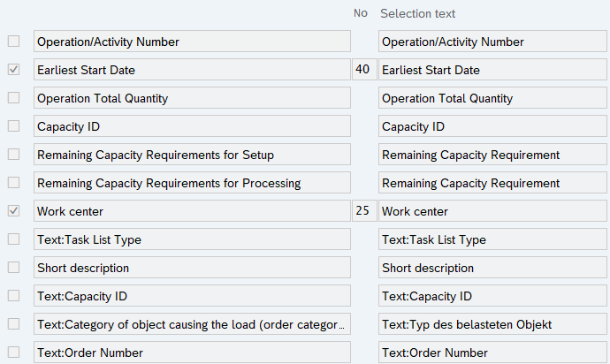Click the No field containing 25
This screenshot has height=364, width=610.
point(362,211)
